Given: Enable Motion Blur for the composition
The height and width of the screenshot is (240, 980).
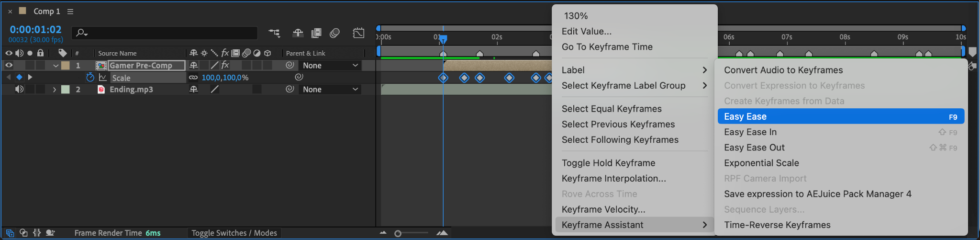Looking at the screenshot, I should 335,33.
